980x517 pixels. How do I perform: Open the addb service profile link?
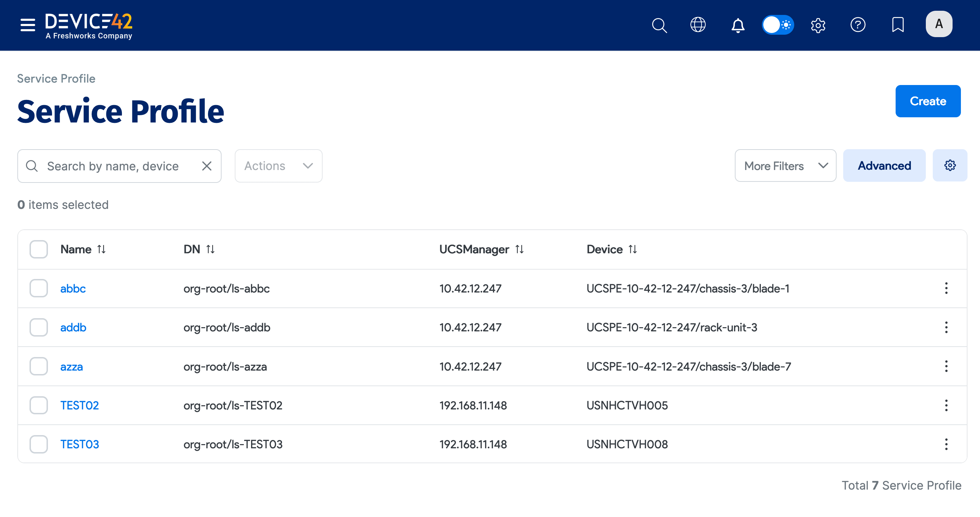pos(73,327)
